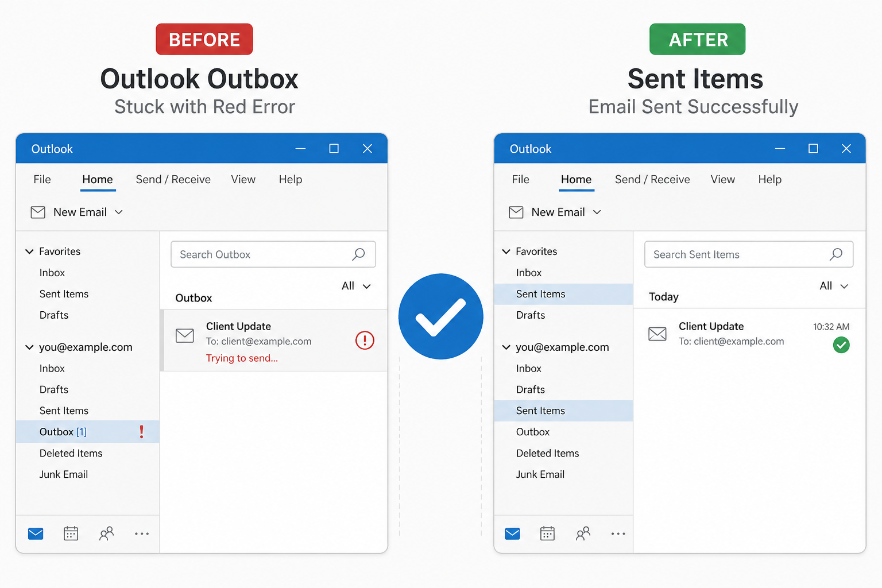
Task: Show more navigation options in After window
Action: click(618, 534)
